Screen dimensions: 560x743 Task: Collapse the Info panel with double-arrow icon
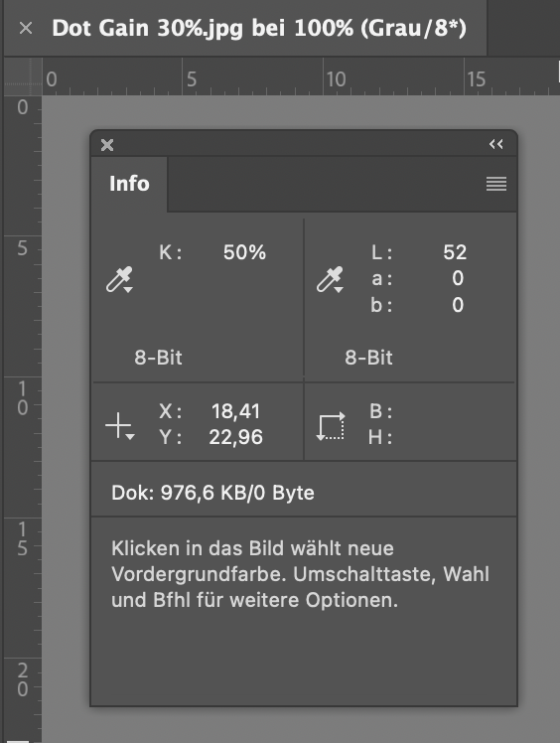coord(496,144)
